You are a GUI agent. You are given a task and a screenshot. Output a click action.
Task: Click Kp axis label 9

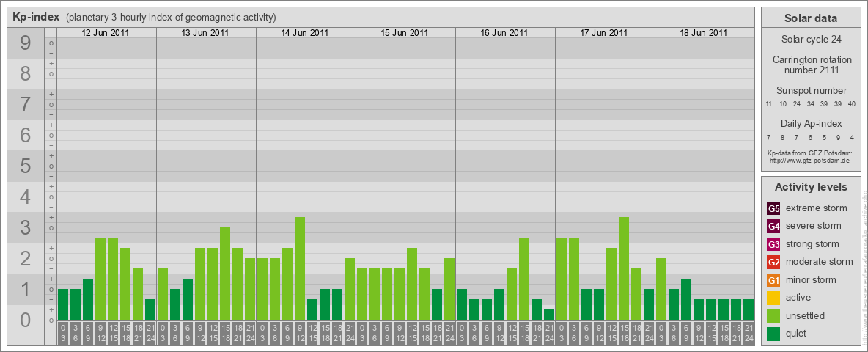pyautogui.click(x=25, y=43)
